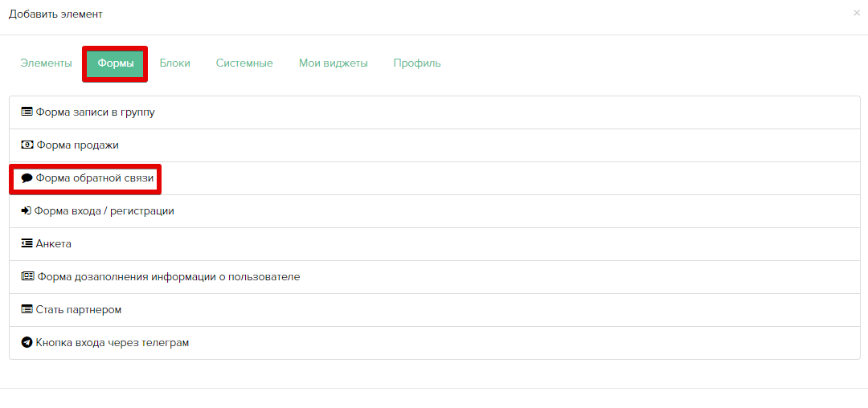Viewport: 868px width, 408px height.
Task: Add the Стать партнером form
Action: [x=435, y=309]
